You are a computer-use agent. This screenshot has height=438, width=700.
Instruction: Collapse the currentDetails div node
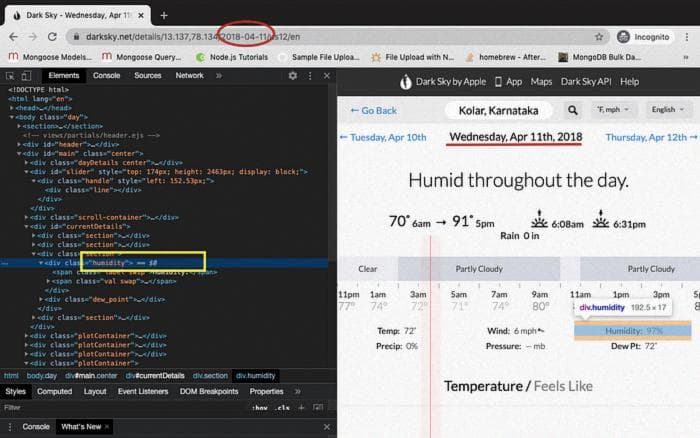(x=26, y=227)
